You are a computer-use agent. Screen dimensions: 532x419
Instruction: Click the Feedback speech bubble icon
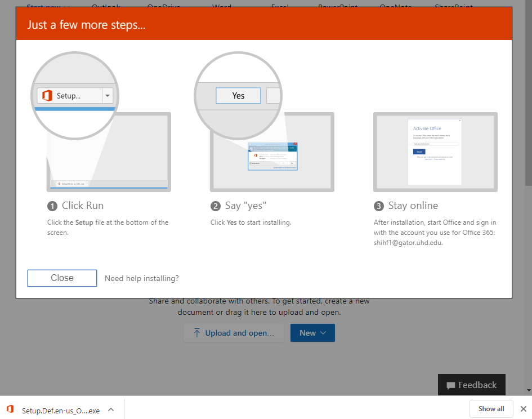pyautogui.click(x=450, y=386)
